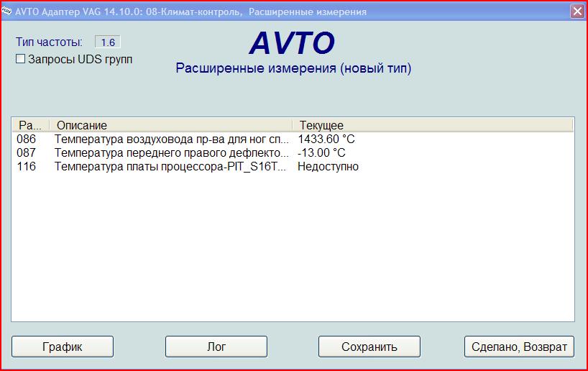Screen dimensions: 588x371
Task: Click the Ра... column header
Action: tap(30, 125)
